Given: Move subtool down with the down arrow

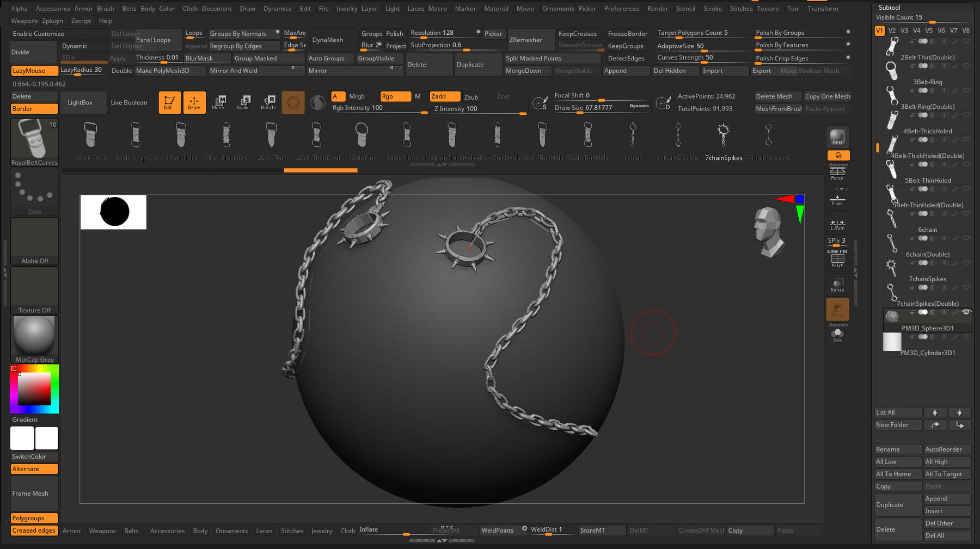Looking at the screenshot, I should click(x=960, y=412).
